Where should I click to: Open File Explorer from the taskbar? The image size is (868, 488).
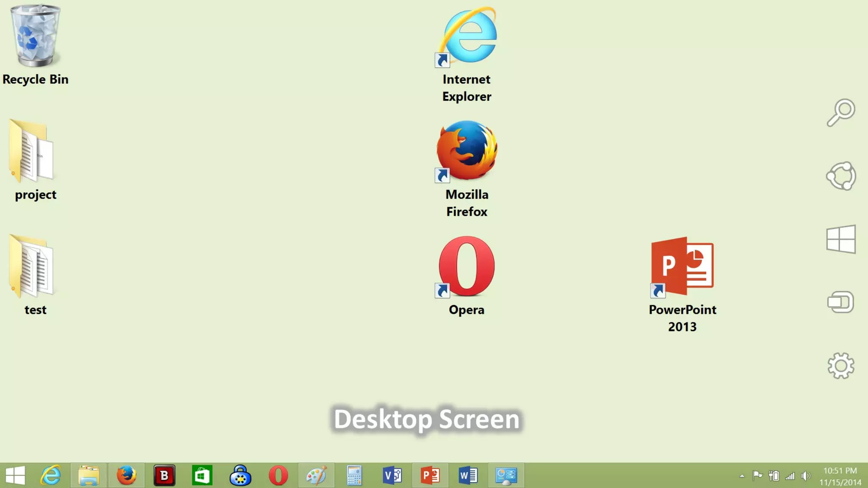[89, 475]
